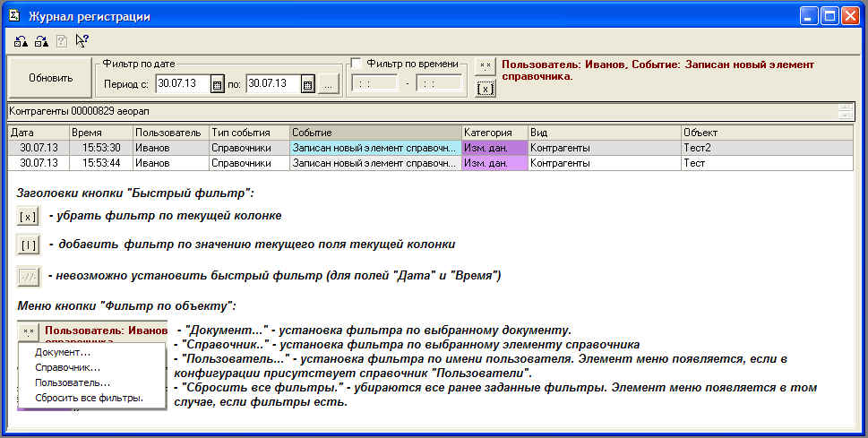Click the Время column header
The height and width of the screenshot is (438, 868).
[x=101, y=133]
